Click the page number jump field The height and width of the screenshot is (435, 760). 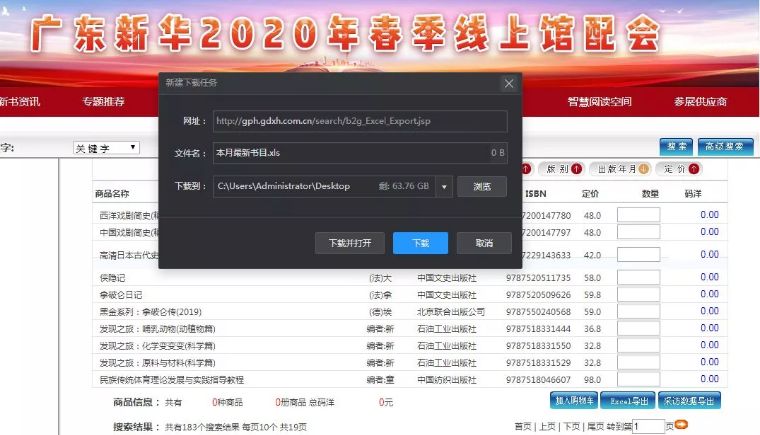point(648,426)
